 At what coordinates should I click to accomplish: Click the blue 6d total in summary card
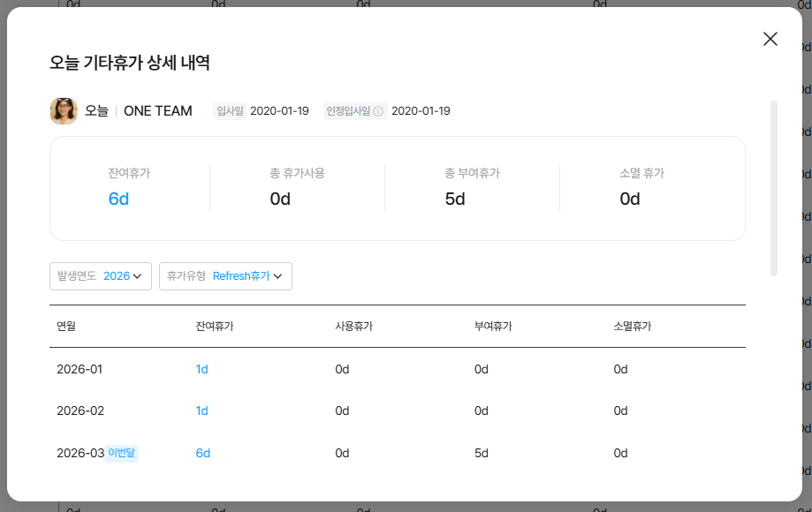118,199
